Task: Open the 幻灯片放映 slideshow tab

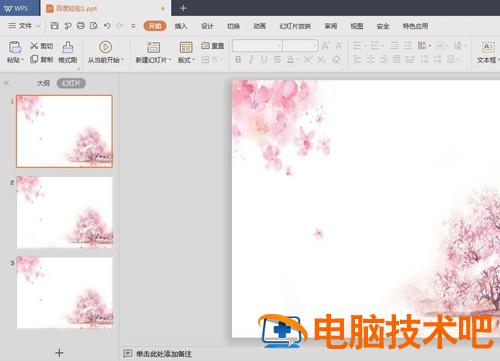Action: [295, 26]
